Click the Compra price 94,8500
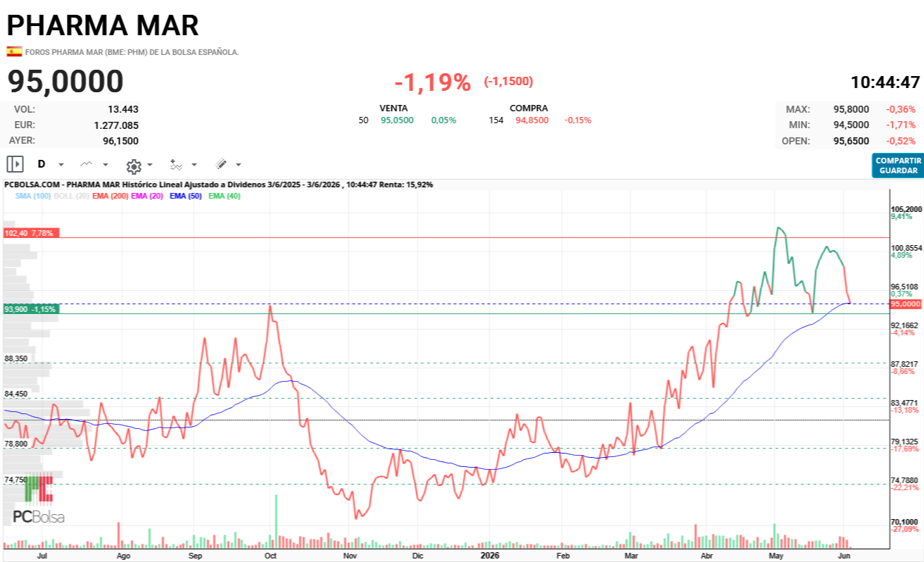 pos(532,120)
